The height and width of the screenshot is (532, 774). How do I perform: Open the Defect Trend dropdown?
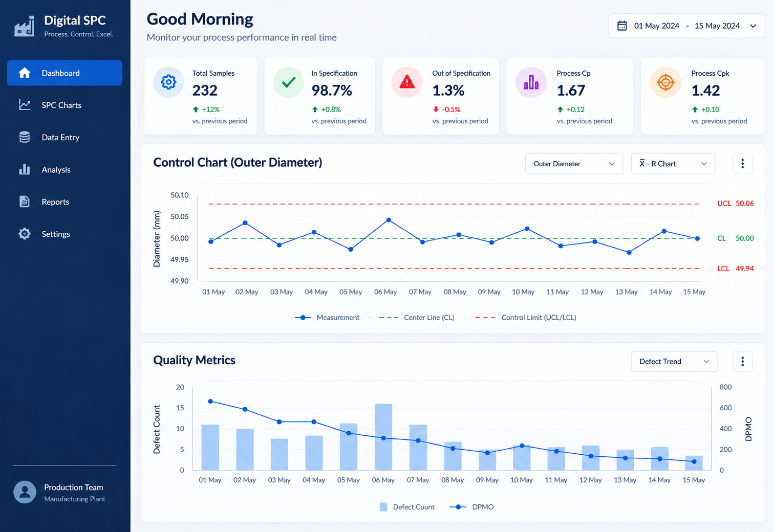(x=674, y=362)
